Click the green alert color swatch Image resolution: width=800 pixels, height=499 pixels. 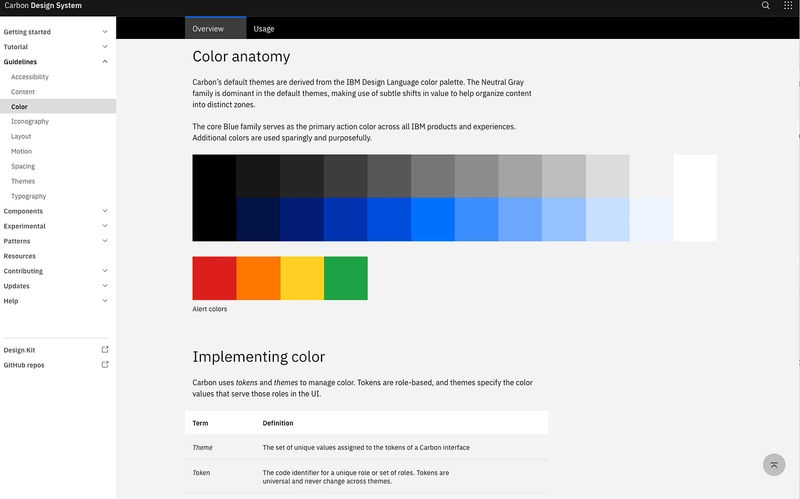(346, 278)
